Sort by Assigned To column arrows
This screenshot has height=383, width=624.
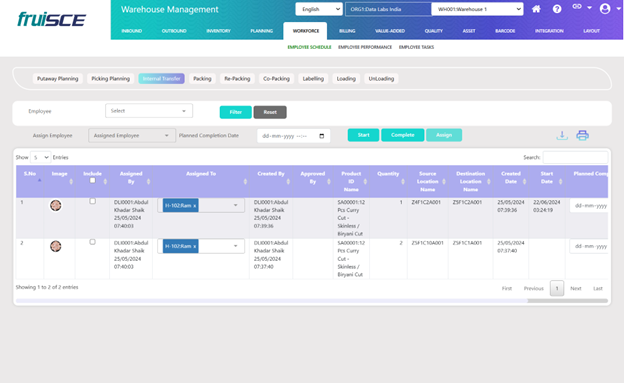pos(245,182)
